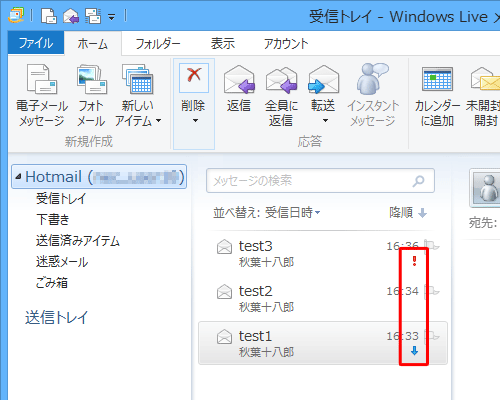
Task: Switch to the ホーム ribbon tab
Action: point(93,44)
